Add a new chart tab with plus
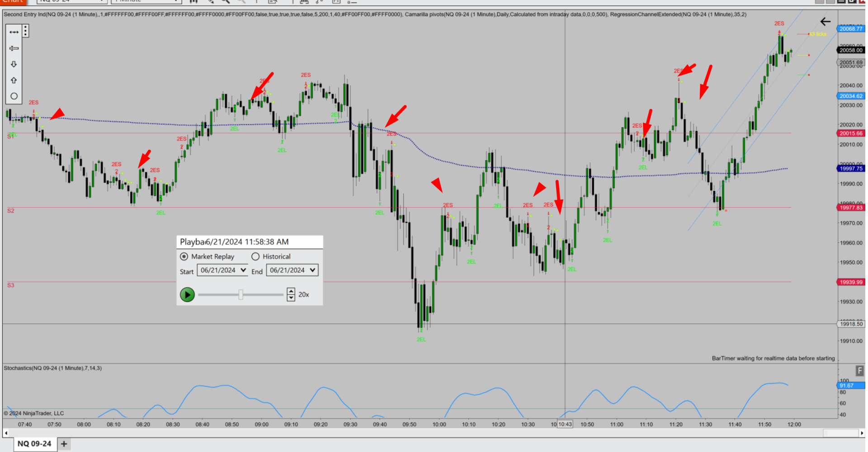This screenshot has width=868, height=452. coord(64,444)
